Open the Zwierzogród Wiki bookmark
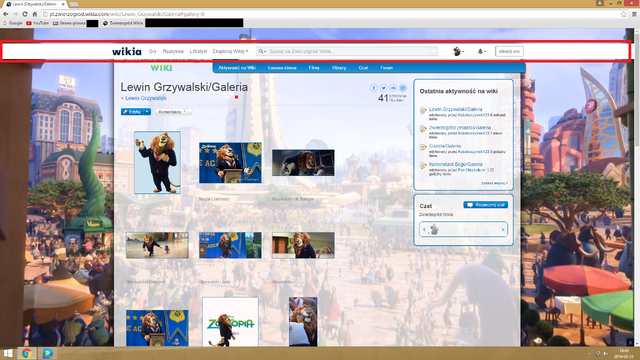640x360 pixels. pyautogui.click(x=123, y=23)
